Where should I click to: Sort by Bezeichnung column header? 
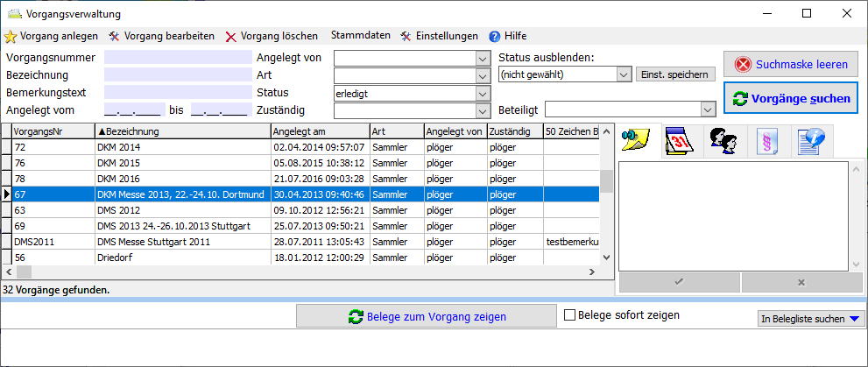(183, 131)
